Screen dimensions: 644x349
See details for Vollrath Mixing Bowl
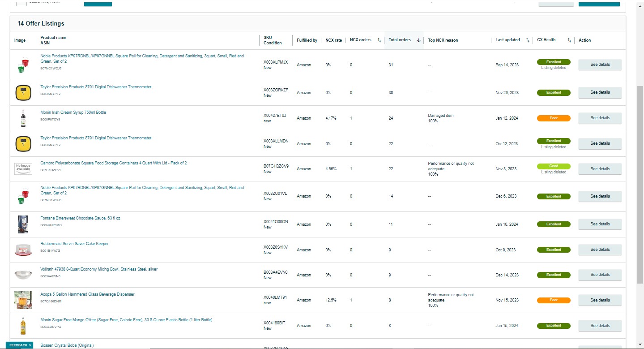coord(600,275)
